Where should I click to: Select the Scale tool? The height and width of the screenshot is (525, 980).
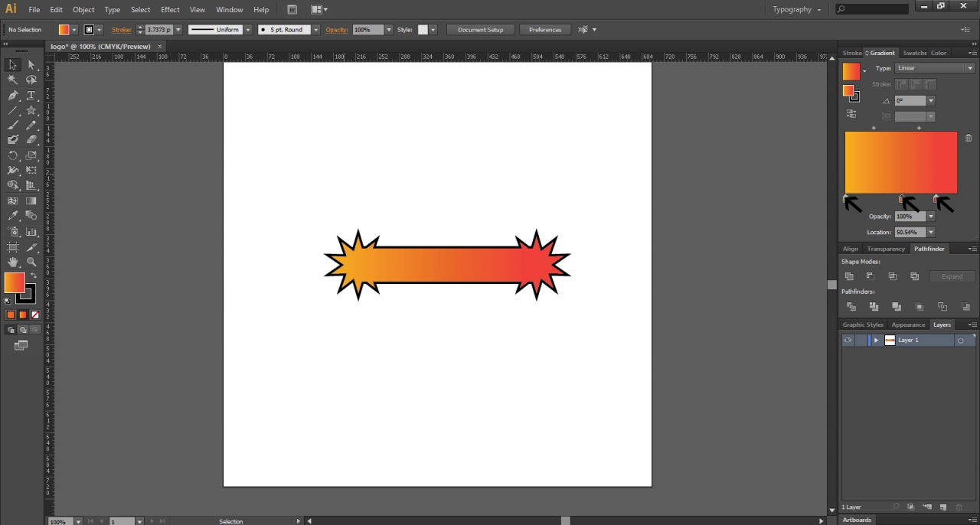[x=31, y=155]
